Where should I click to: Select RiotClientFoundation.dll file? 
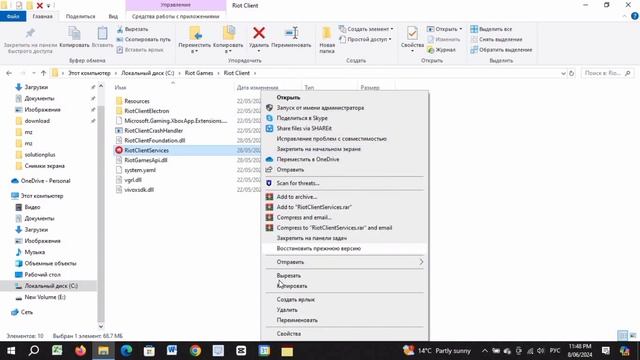point(154,140)
